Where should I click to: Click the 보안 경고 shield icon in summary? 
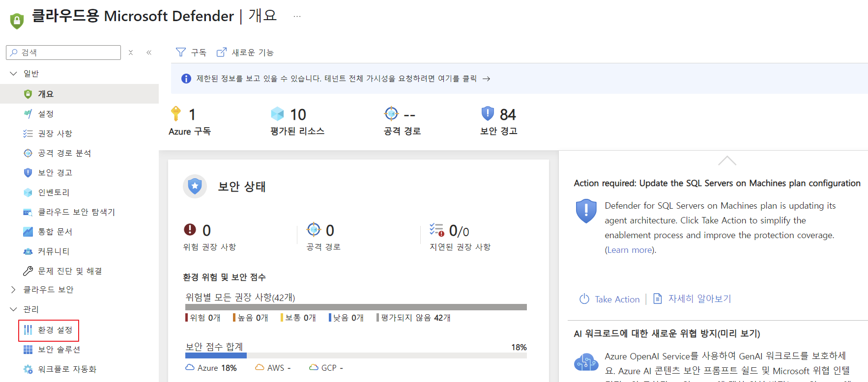(488, 113)
